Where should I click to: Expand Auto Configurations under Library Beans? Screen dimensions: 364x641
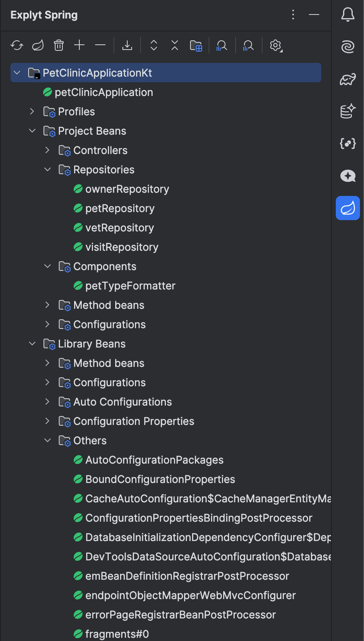click(x=48, y=402)
